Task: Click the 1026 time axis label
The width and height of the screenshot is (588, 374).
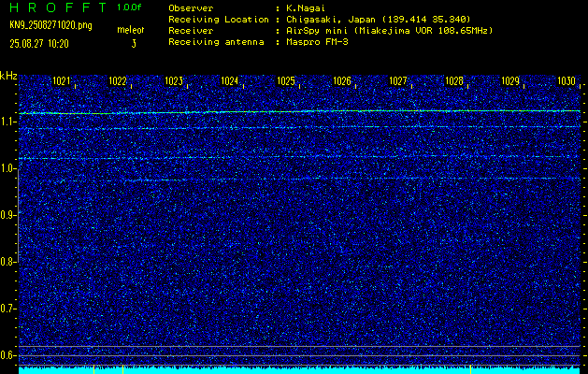Action: pos(342,80)
